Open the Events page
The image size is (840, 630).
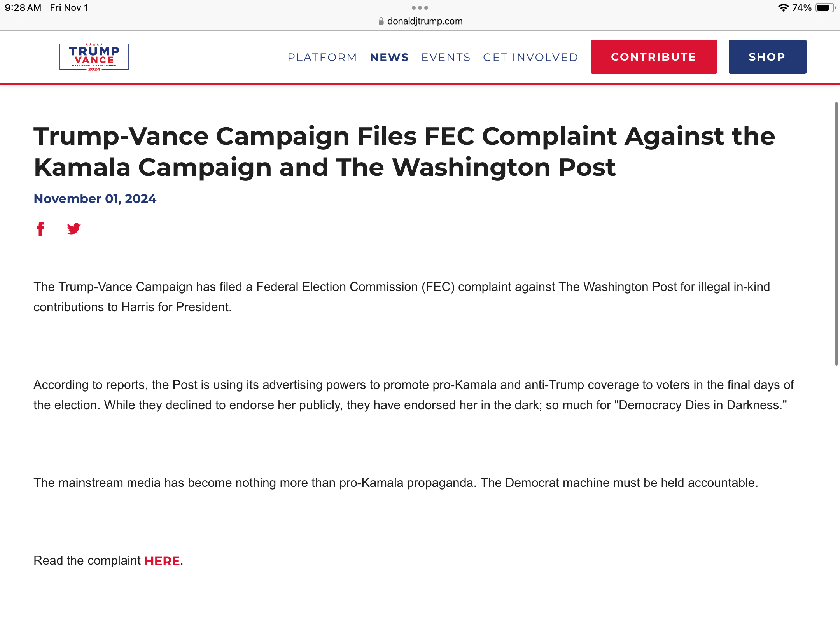point(446,57)
